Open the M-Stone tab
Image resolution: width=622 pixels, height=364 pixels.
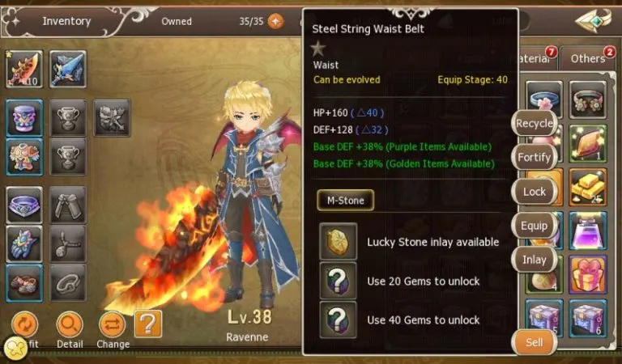pyautogui.click(x=346, y=200)
